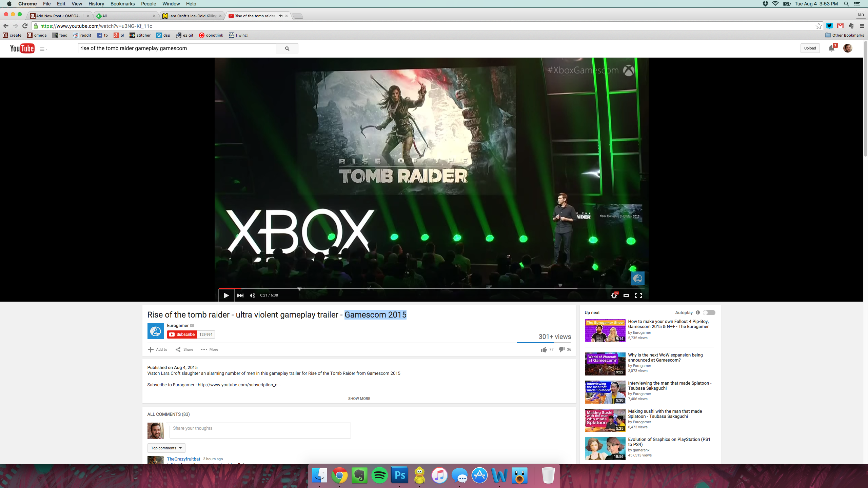This screenshot has width=868, height=488.
Task: Open the video player settings gear
Action: tap(614, 296)
